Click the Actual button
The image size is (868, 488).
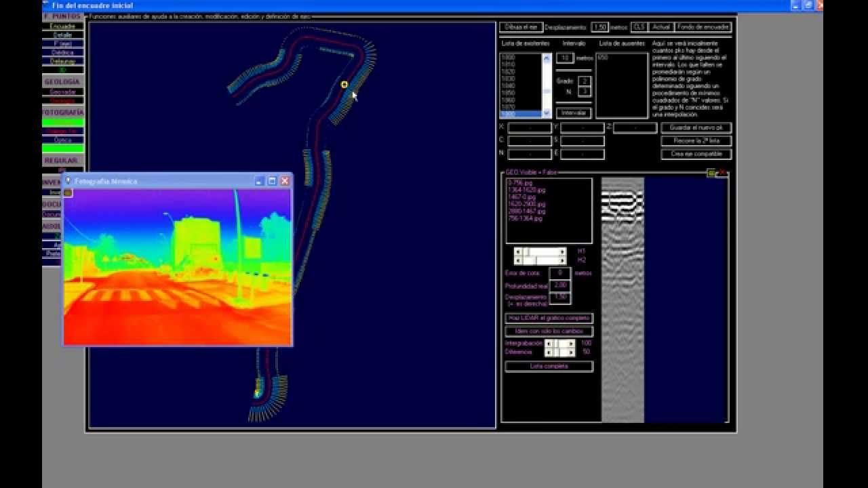pyautogui.click(x=660, y=27)
